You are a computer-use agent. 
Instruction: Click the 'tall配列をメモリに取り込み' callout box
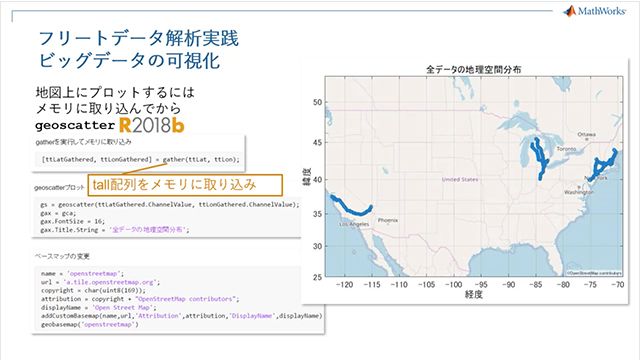coord(185,185)
